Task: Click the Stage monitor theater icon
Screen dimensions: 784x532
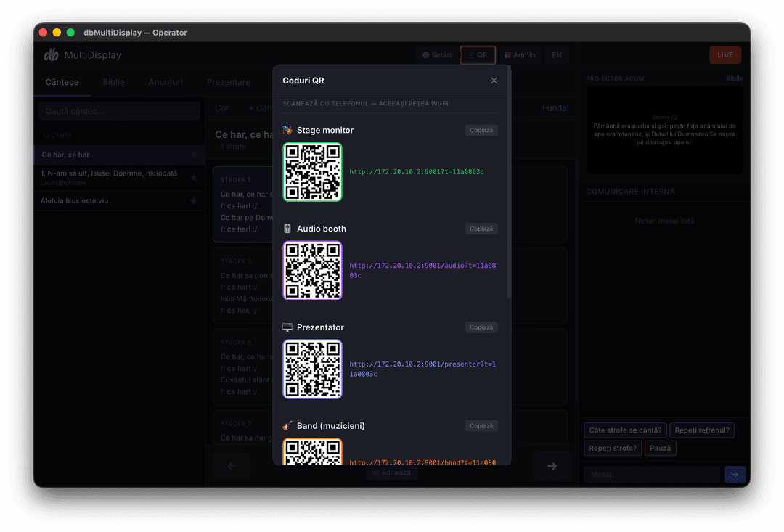Action: click(287, 130)
